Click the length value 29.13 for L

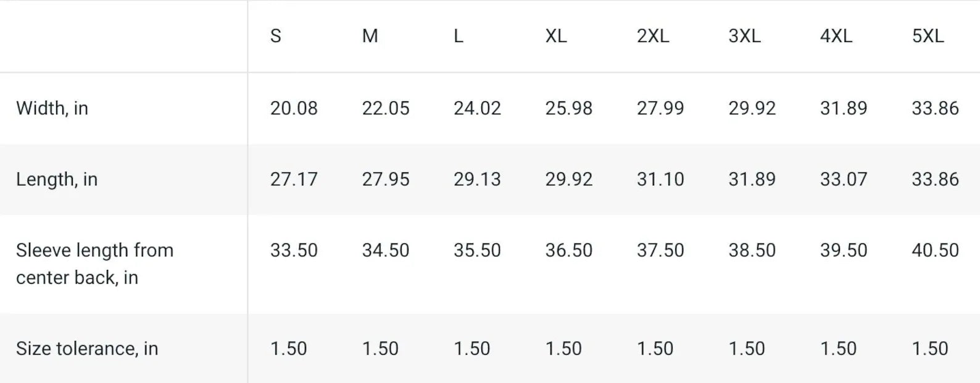pos(477,179)
